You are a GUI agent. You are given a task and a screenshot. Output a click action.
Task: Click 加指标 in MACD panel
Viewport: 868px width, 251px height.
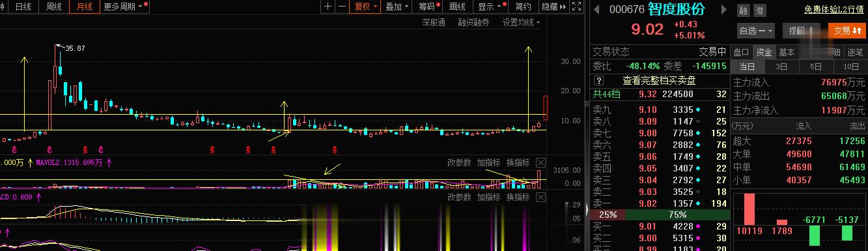[x=488, y=197]
